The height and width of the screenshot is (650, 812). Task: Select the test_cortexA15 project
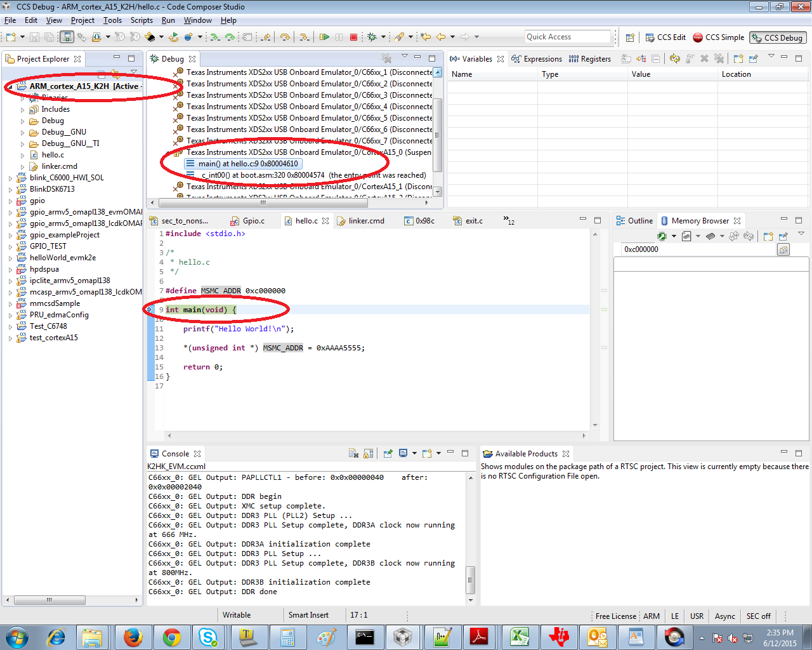point(54,338)
